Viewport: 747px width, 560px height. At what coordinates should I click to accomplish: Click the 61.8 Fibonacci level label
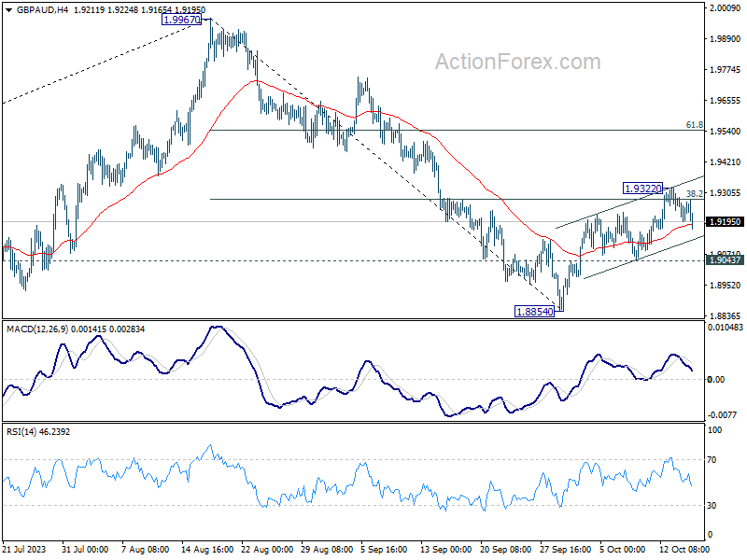pos(694,125)
